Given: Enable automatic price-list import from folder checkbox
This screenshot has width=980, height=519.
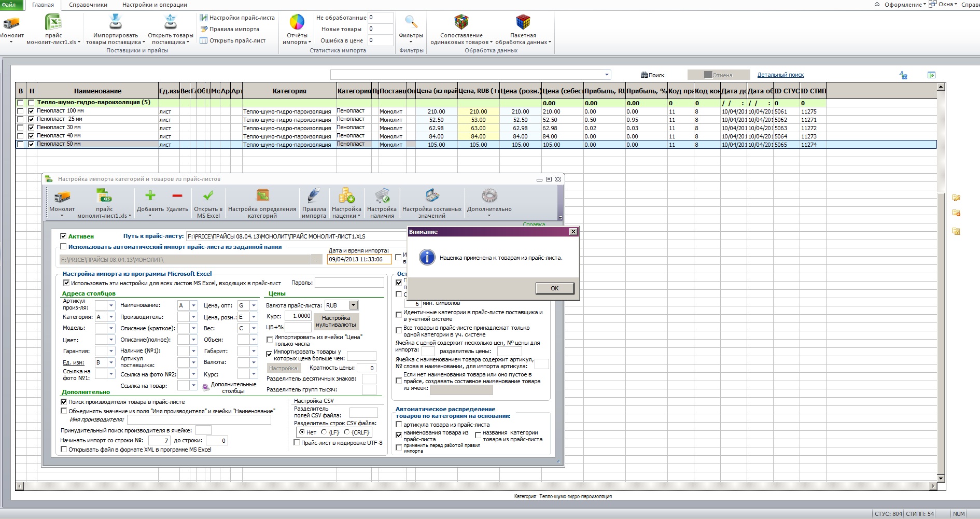Looking at the screenshot, I should pyautogui.click(x=63, y=247).
